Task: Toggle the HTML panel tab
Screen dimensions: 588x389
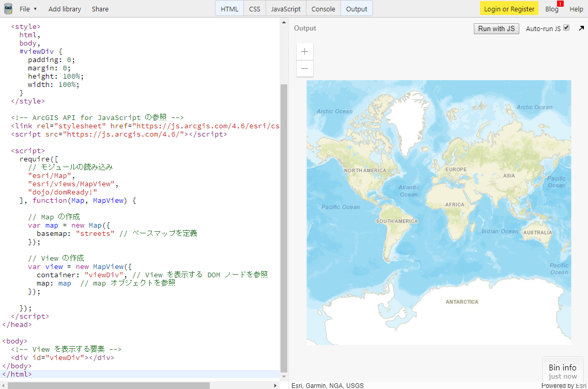Action: pos(229,9)
